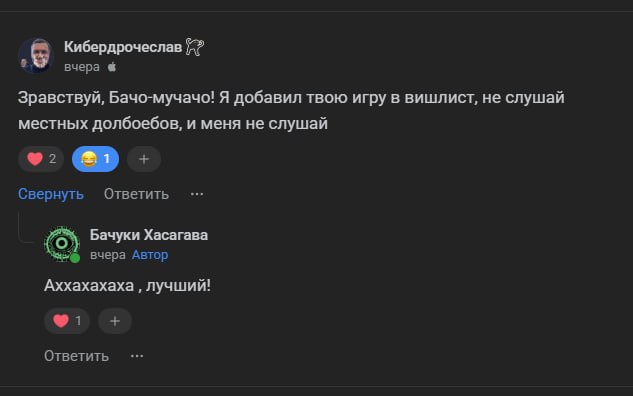Reply to Бачуки Хасагава via Ответить
Screen dimensions: 633x396
(76, 356)
